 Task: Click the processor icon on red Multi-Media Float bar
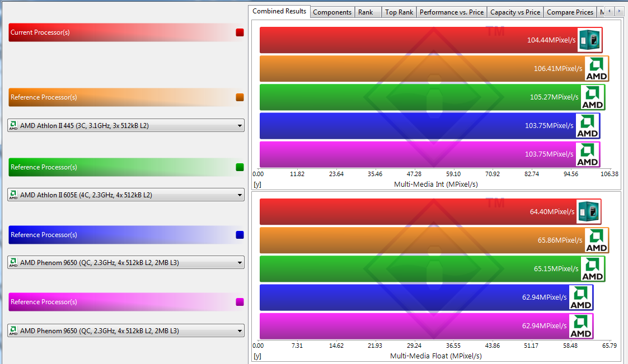pos(589,212)
